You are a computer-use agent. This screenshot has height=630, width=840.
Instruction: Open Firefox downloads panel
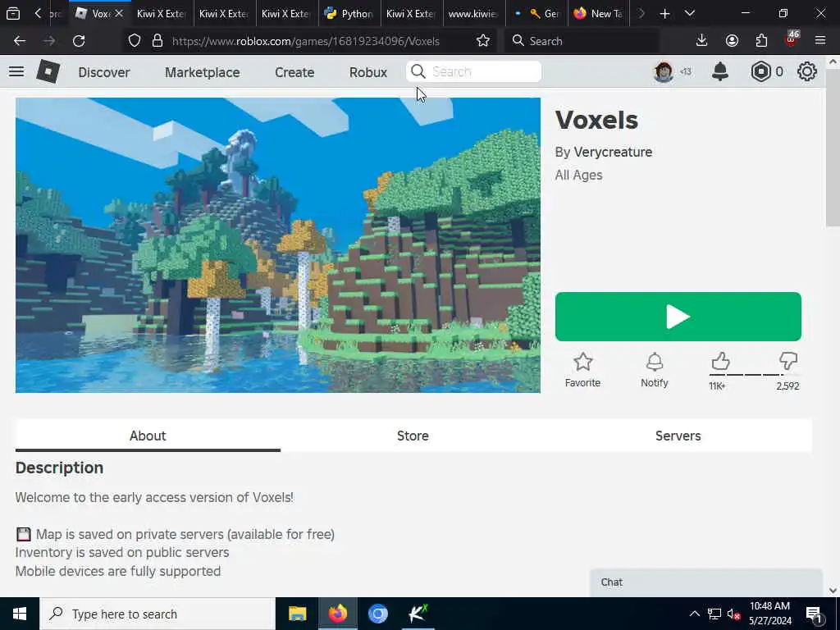coord(701,41)
